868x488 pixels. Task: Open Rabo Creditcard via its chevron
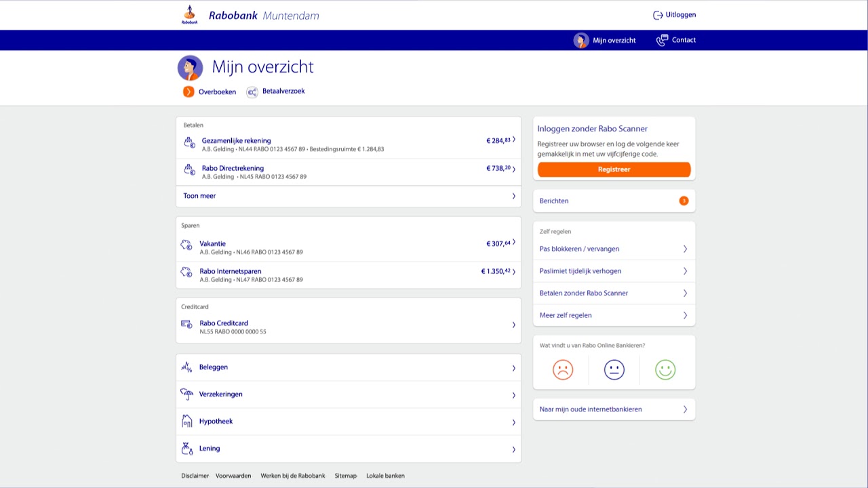click(513, 325)
